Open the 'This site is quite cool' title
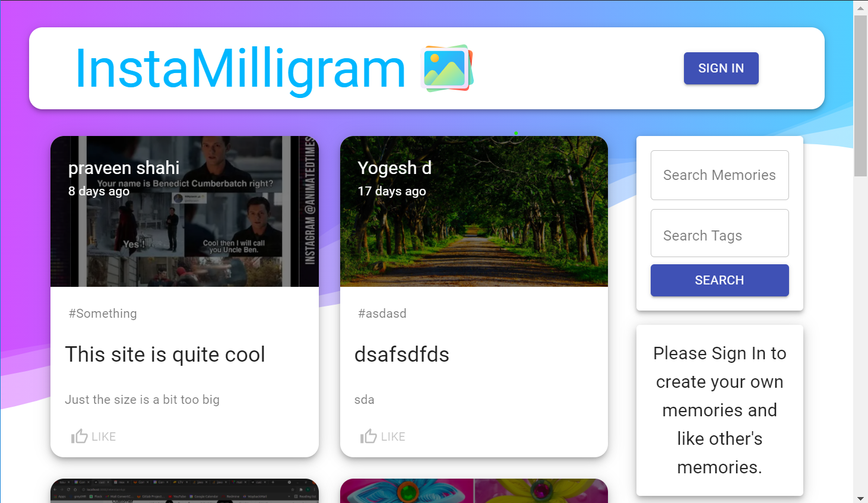The width and height of the screenshot is (868, 503). 165,355
